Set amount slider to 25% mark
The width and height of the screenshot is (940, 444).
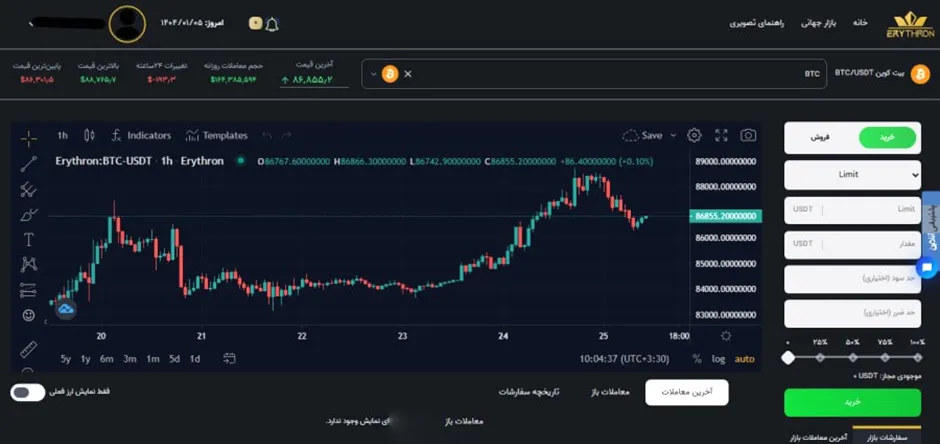click(x=820, y=358)
